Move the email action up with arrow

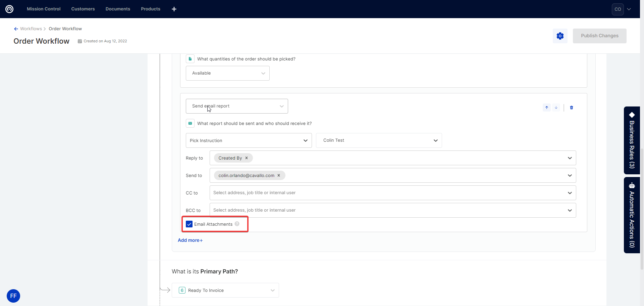547,107
